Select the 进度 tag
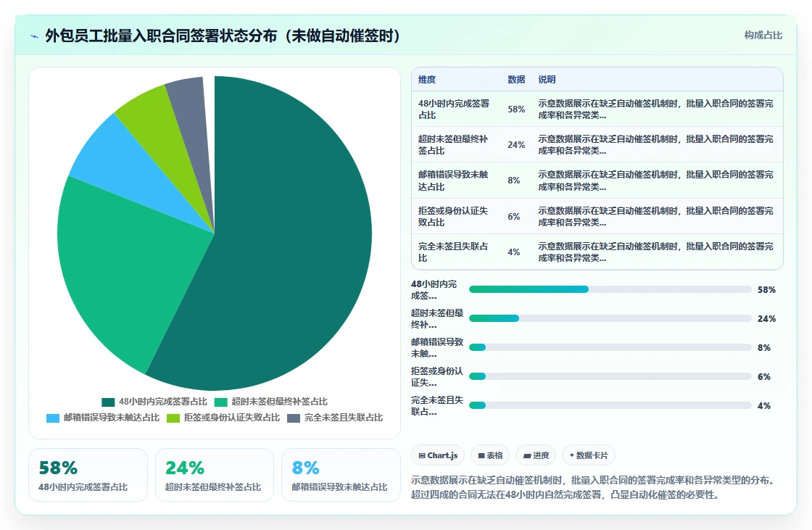Screen dimensions: 812x530 pyautogui.click(x=536, y=455)
